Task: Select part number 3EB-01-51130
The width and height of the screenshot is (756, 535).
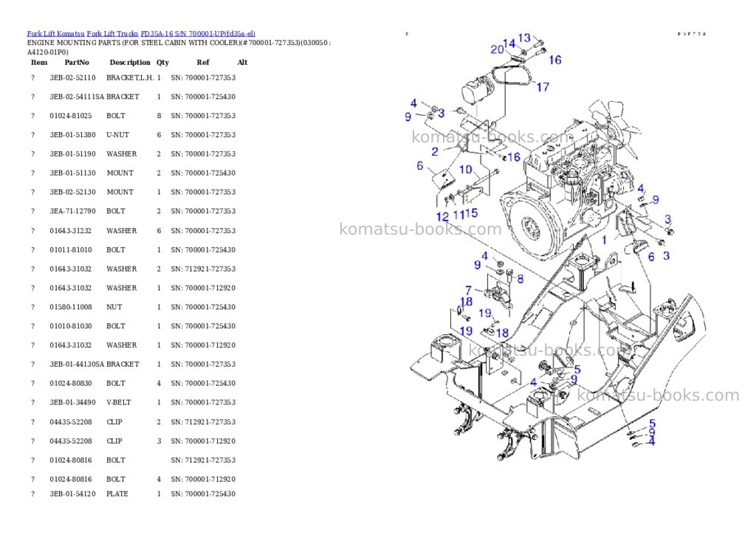Action: pyautogui.click(x=72, y=173)
